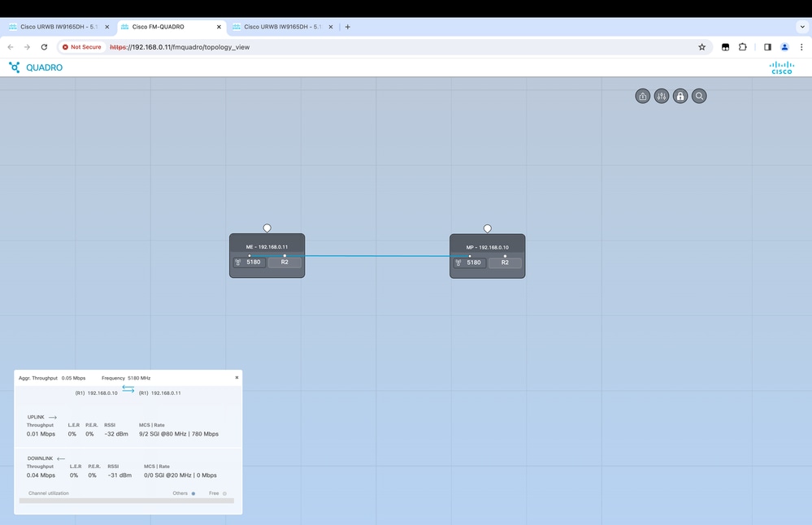812x525 pixels.
Task: Go back in browser history
Action: pos(11,47)
